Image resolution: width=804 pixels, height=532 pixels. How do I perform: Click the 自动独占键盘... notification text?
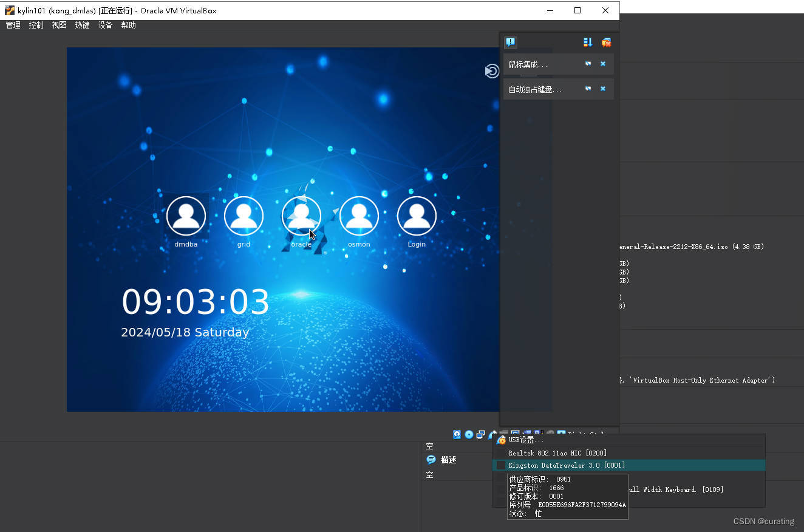535,89
